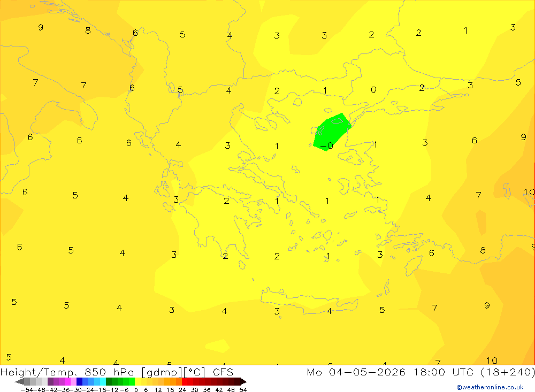The image size is (535, 392).
Task: Click the 36 label on the legend scale
Action: click(x=207, y=390)
